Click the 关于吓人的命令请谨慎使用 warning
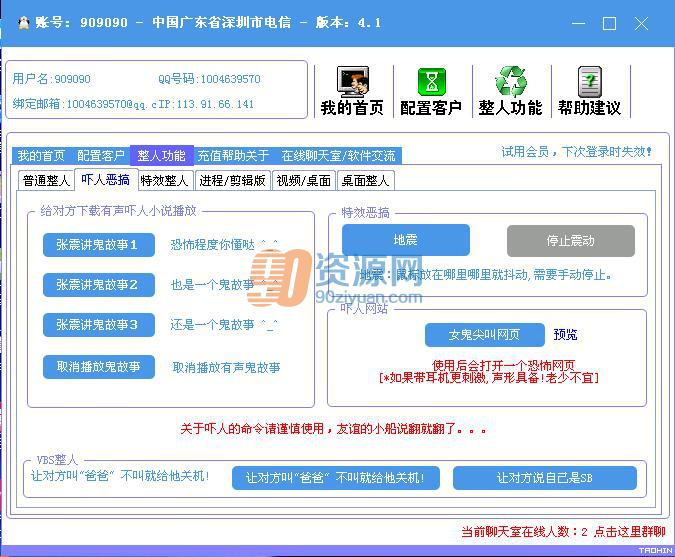675x557 pixels. (x=333, y=428)
